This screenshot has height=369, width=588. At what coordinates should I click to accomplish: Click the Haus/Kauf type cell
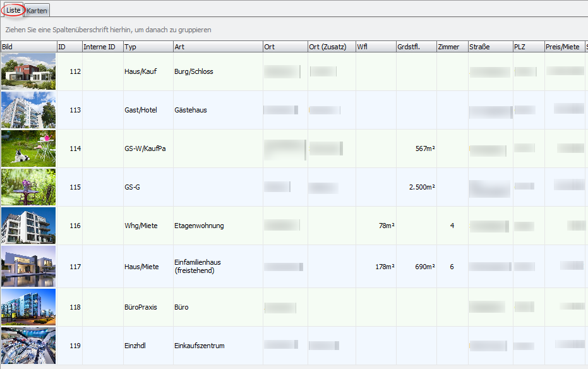tap(148, 71)
